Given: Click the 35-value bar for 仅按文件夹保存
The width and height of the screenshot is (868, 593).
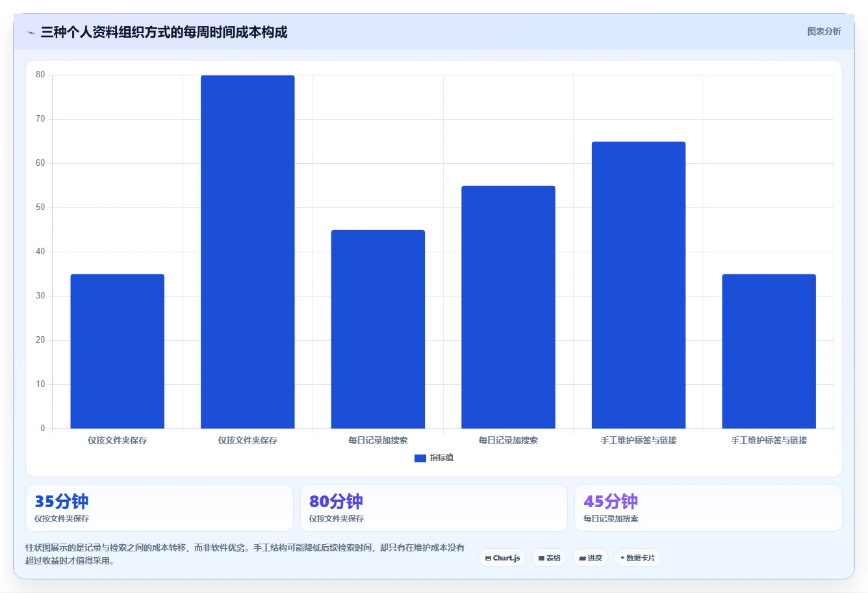Looking at the screenshot, I should [118, 351].
